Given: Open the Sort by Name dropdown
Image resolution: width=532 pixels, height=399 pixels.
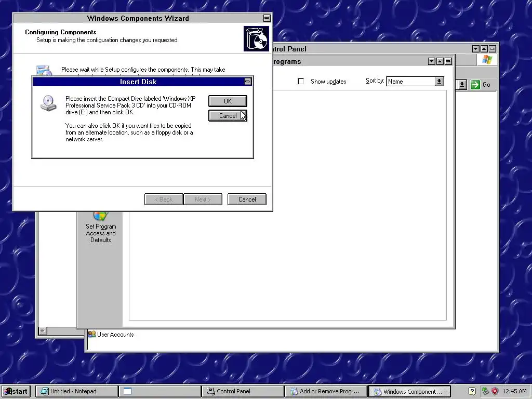Looking at the screenshot, I should pos(440,82).
